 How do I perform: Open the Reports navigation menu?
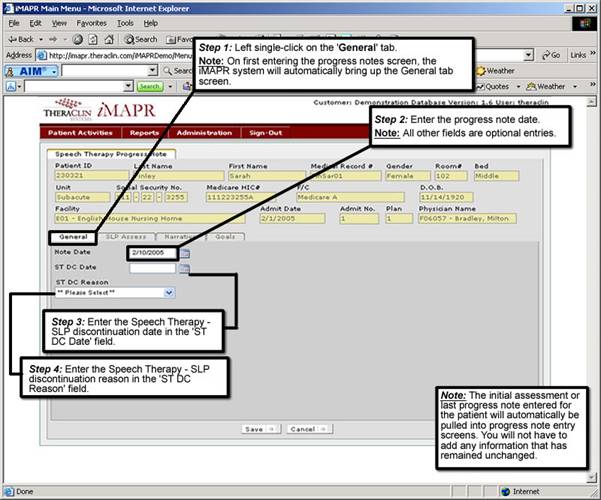(x=144, y=133)
